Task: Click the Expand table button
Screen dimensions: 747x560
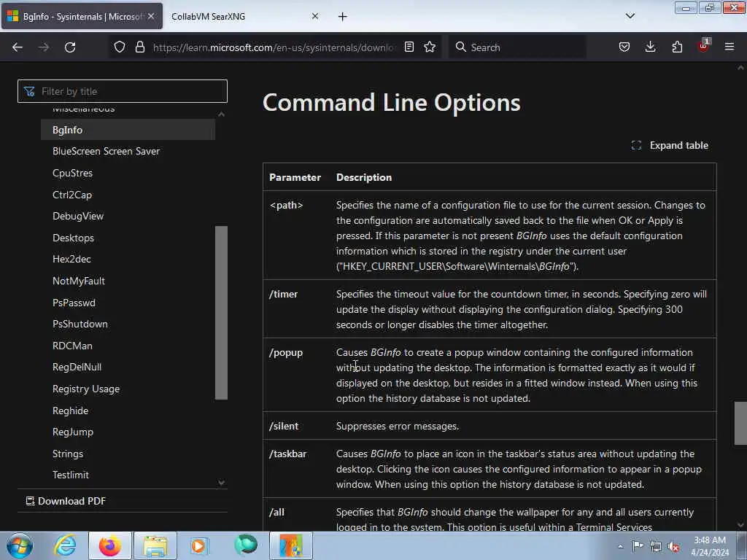Action: (x=670, y=145)
